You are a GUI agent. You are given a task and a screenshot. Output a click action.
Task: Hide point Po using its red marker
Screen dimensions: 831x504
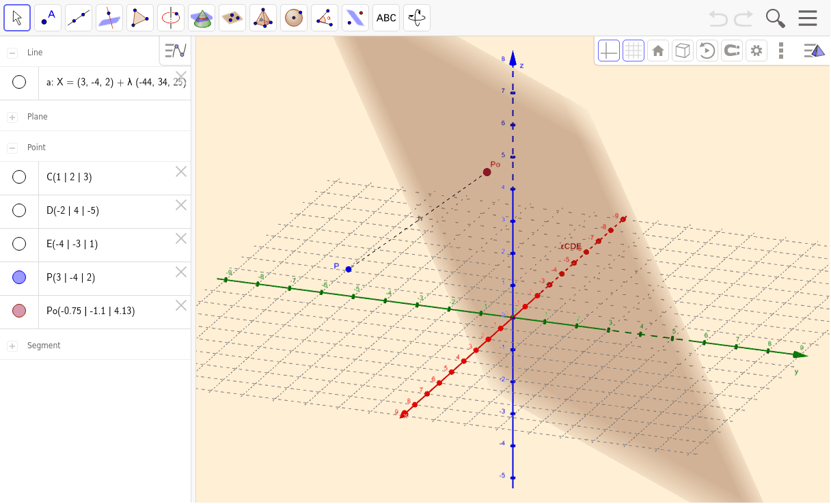click(x=19, y=311)
